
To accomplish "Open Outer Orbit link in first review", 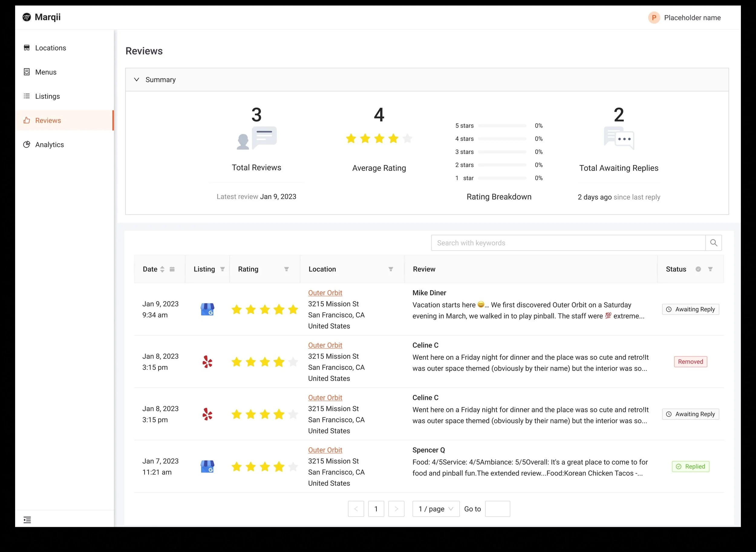I will click(x=325, y=293).
